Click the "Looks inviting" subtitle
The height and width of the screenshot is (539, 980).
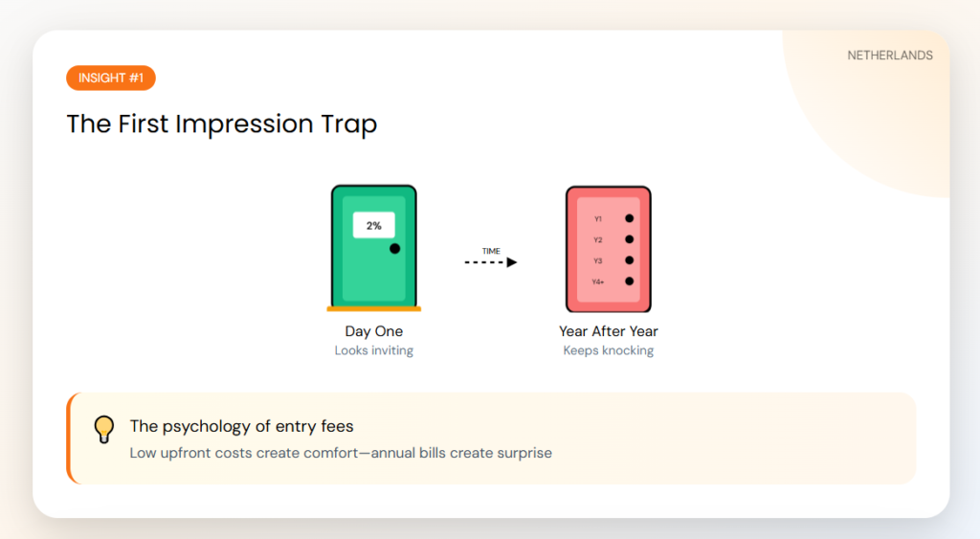(373, 350)
